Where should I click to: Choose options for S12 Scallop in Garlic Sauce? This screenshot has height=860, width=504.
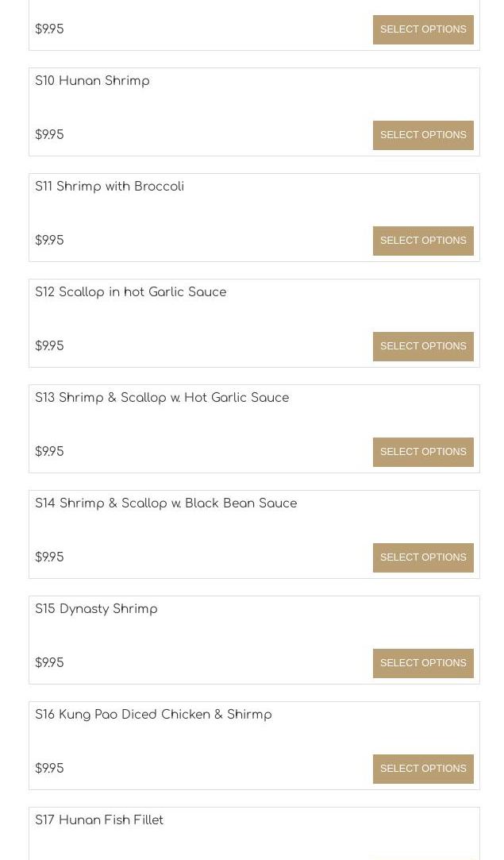[x=423, y=346]
